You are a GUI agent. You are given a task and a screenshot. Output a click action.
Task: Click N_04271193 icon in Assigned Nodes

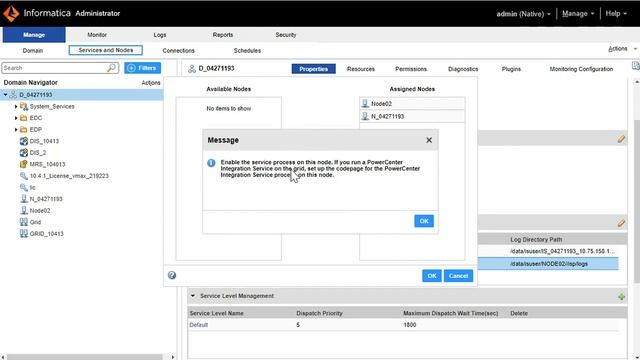click(x=365, y=116)
